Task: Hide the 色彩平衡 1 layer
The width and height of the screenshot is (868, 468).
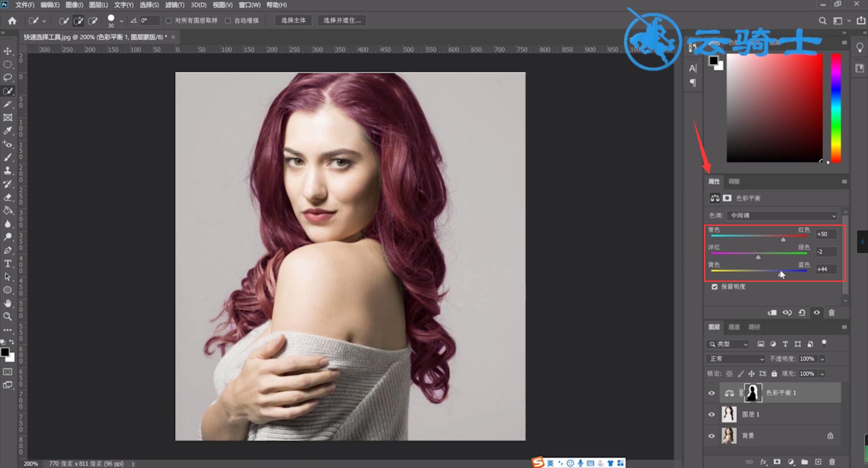Action: click(712, 393)
